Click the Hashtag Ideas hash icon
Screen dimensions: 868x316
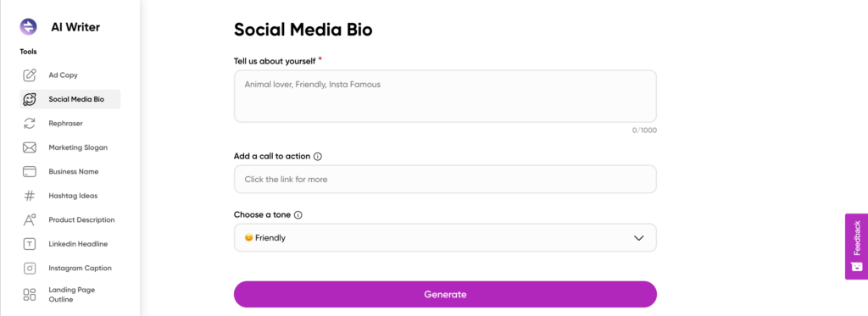point(30,196)
